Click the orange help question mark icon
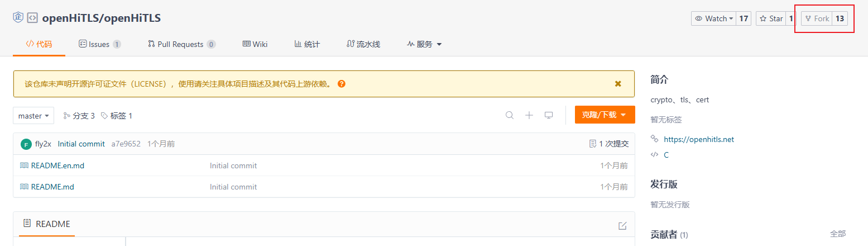Viewport: 868px width, 246px height. click(342, 84)
